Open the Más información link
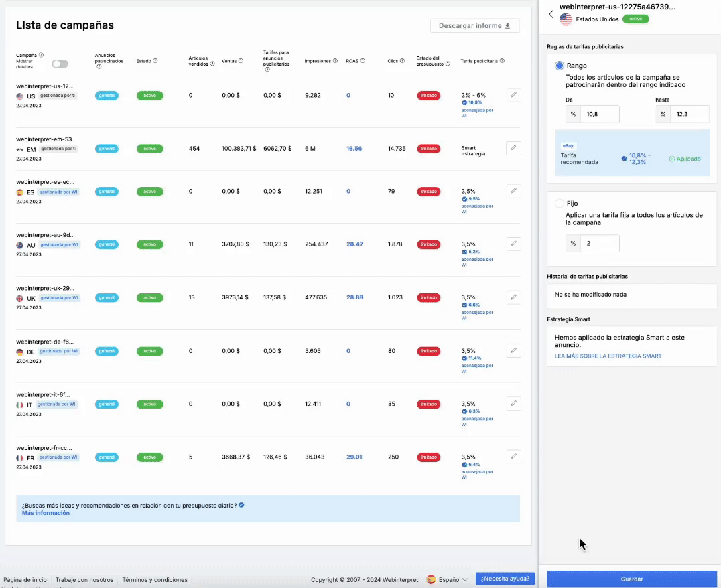Image resolution: width=721 pixels, height=588 pixels. tap(46, 513)
